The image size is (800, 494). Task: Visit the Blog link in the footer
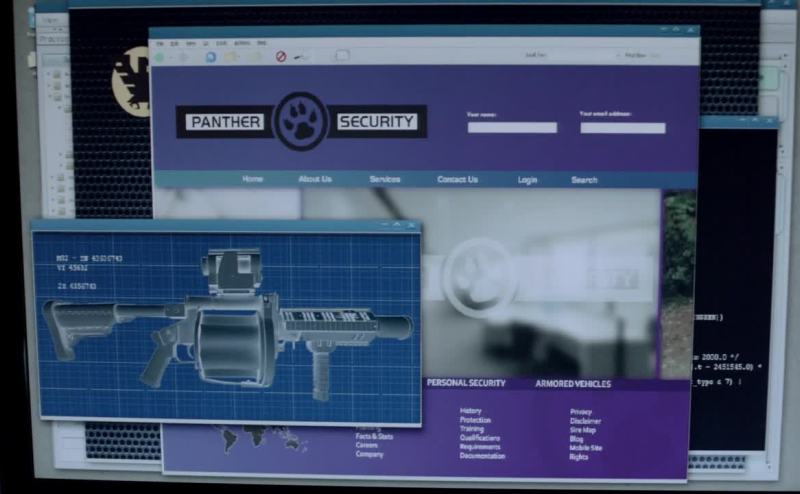click(x=577, y=438)
